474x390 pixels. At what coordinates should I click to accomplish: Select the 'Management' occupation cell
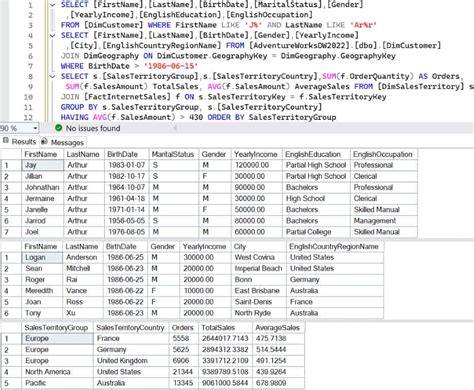point(383,221)
